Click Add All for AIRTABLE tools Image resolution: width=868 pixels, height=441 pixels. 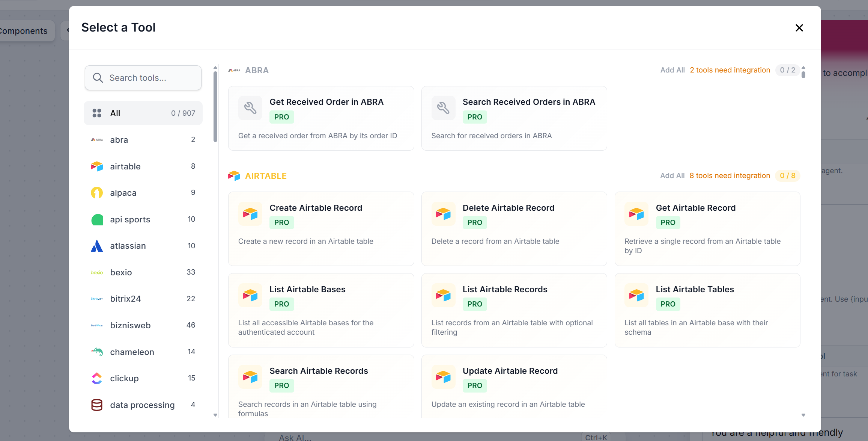[672, 176]
